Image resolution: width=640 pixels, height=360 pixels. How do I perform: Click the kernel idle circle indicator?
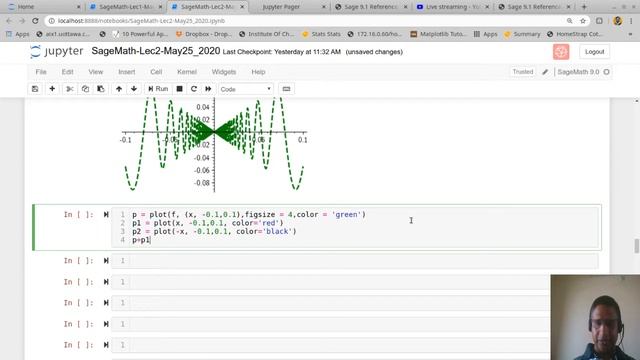(606, 72)
